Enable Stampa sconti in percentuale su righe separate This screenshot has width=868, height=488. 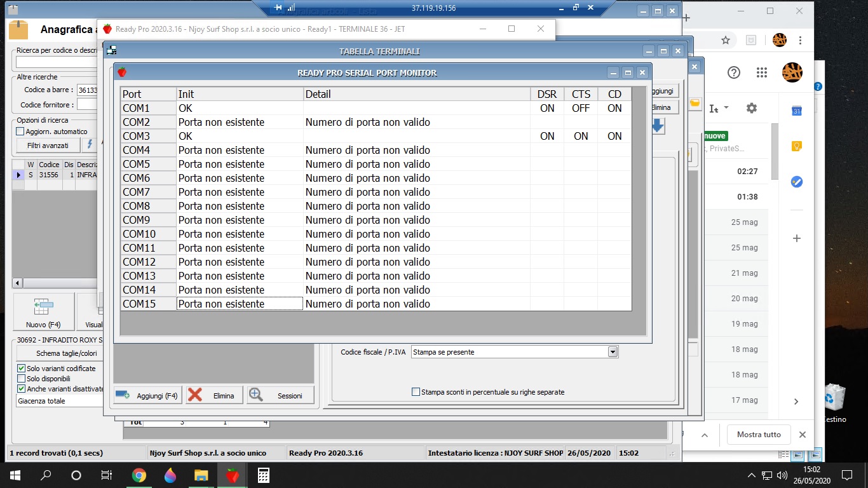(x=416, y=392)
